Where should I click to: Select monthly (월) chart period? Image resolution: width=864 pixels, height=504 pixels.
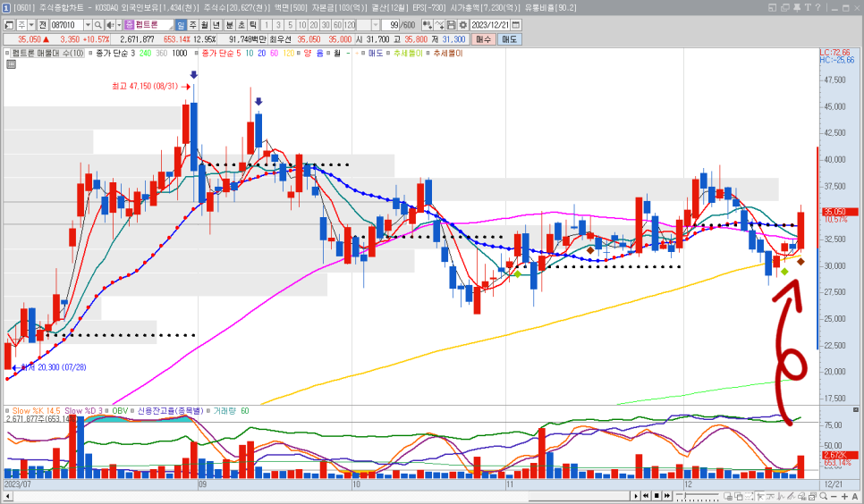pyautogui.click(x=205, y=25)
